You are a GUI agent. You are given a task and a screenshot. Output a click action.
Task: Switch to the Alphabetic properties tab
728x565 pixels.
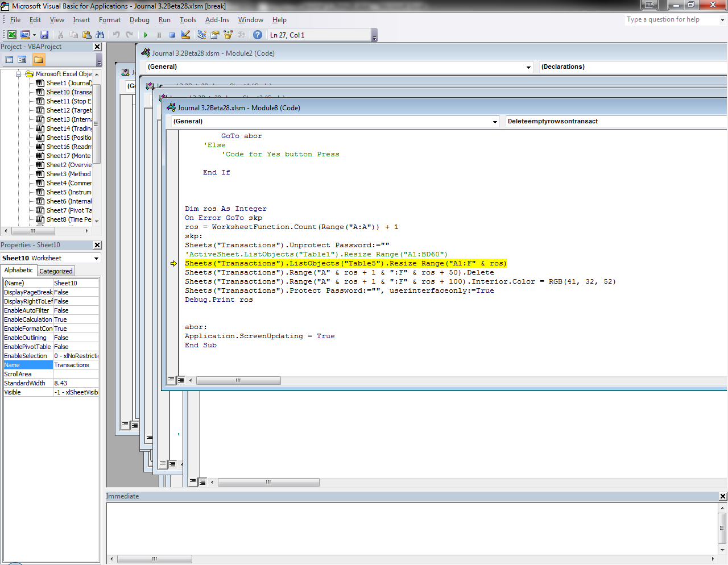(19, 271)
